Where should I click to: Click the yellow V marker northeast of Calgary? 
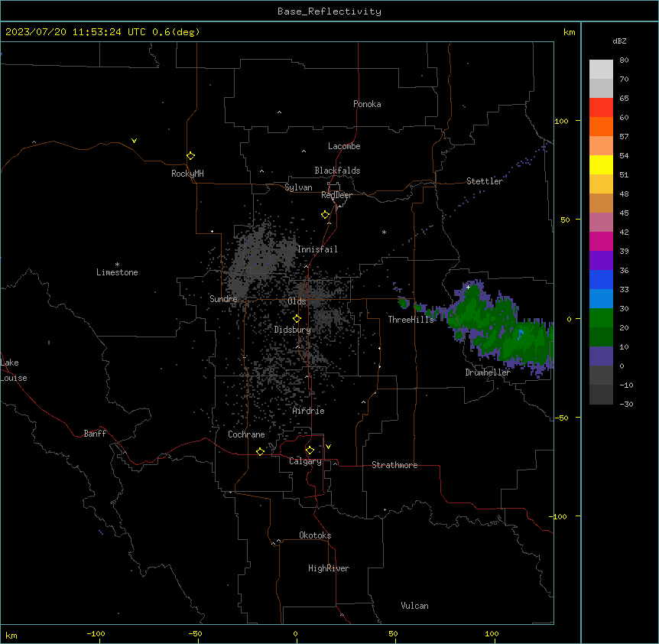tap(328, 447)
